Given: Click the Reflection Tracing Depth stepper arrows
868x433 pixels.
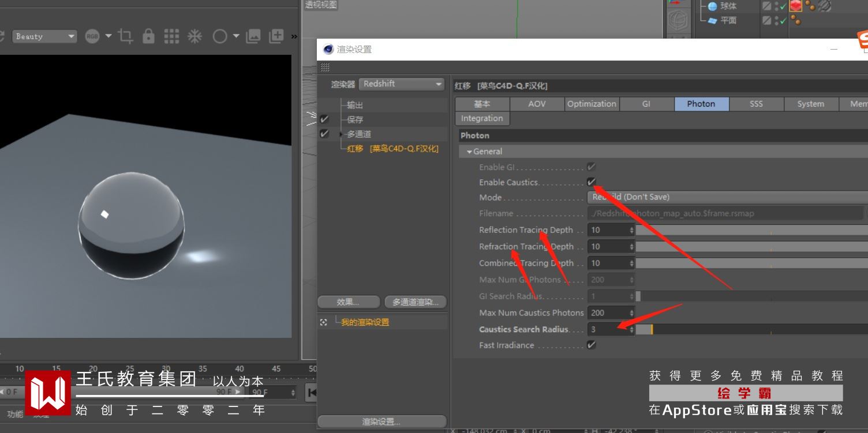Looking at the screenshot, I should click(631, 230).
